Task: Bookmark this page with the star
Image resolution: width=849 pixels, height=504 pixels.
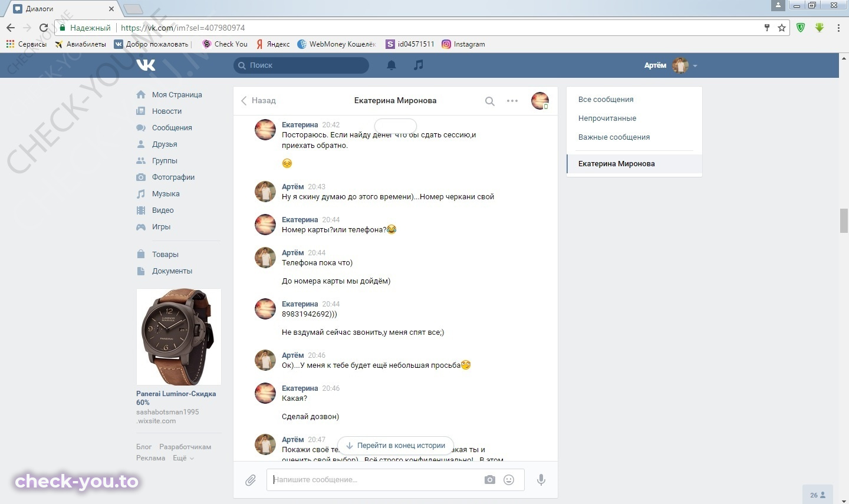Action: point(782,28)
